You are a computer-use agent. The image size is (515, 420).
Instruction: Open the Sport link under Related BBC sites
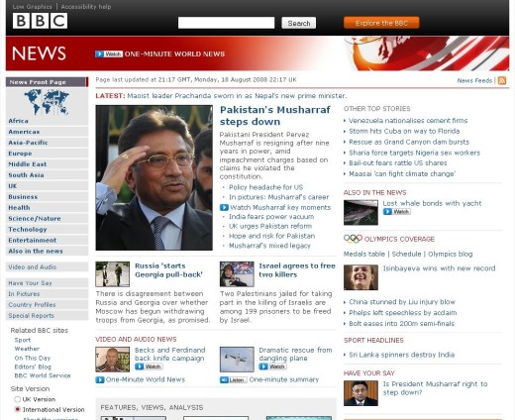[x=23, y=340]
